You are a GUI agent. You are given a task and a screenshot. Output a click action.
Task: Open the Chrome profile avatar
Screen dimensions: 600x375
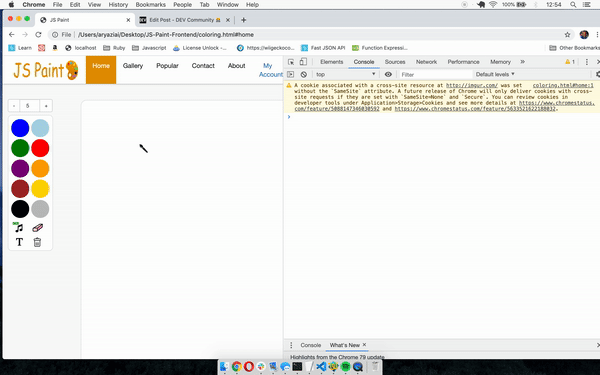click(584, 34)
